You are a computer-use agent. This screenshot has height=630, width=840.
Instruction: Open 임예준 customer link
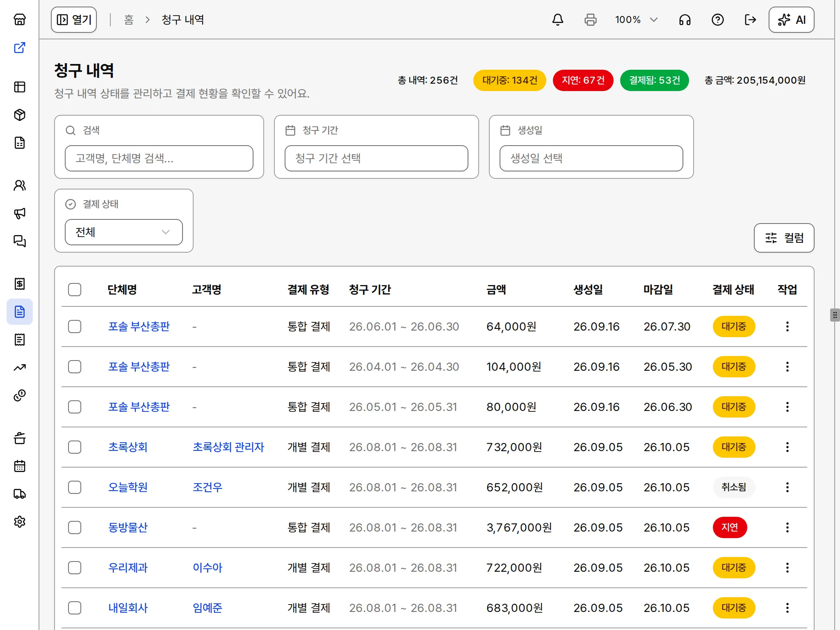point(208,608)
